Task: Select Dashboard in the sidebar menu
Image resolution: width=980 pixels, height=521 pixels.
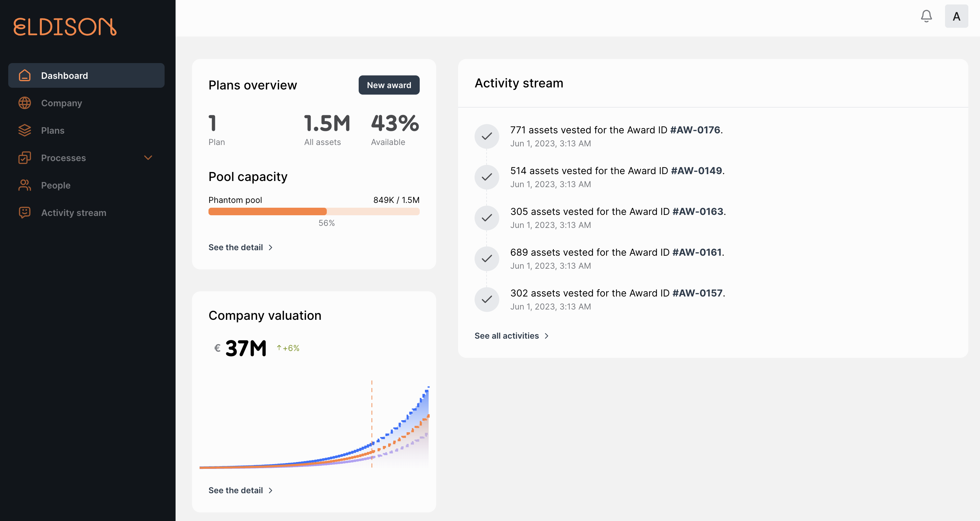Action: point(65,75)
